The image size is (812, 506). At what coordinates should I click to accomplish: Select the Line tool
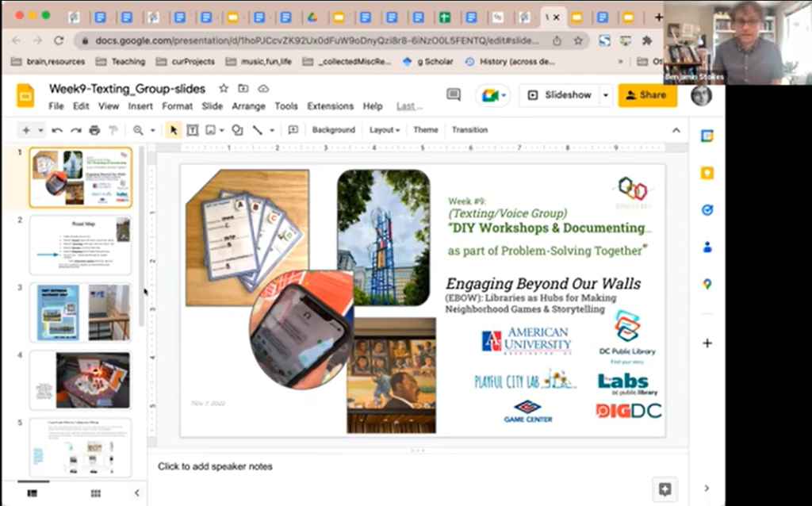258,131
